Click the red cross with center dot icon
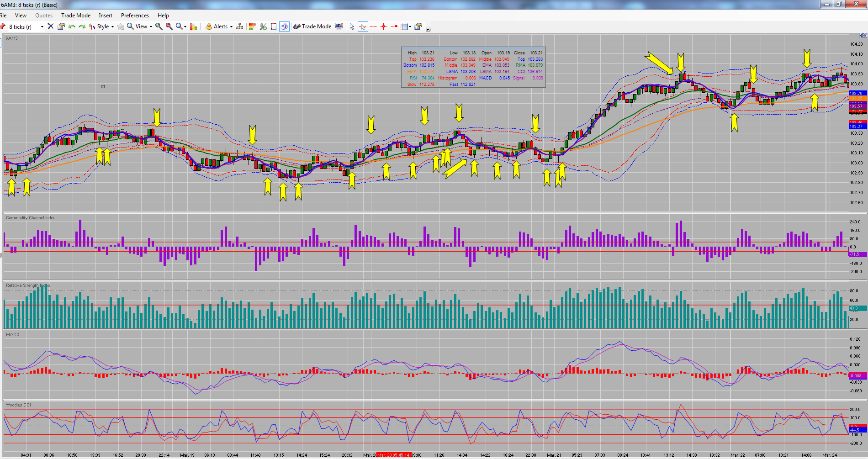The height and width of the screenshot is (459, 868). click(384, 26)
